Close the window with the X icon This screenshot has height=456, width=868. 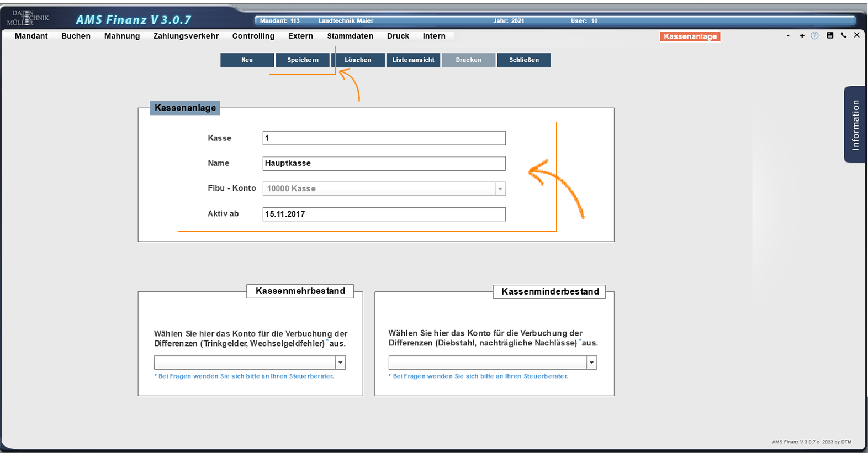[857, 35]
